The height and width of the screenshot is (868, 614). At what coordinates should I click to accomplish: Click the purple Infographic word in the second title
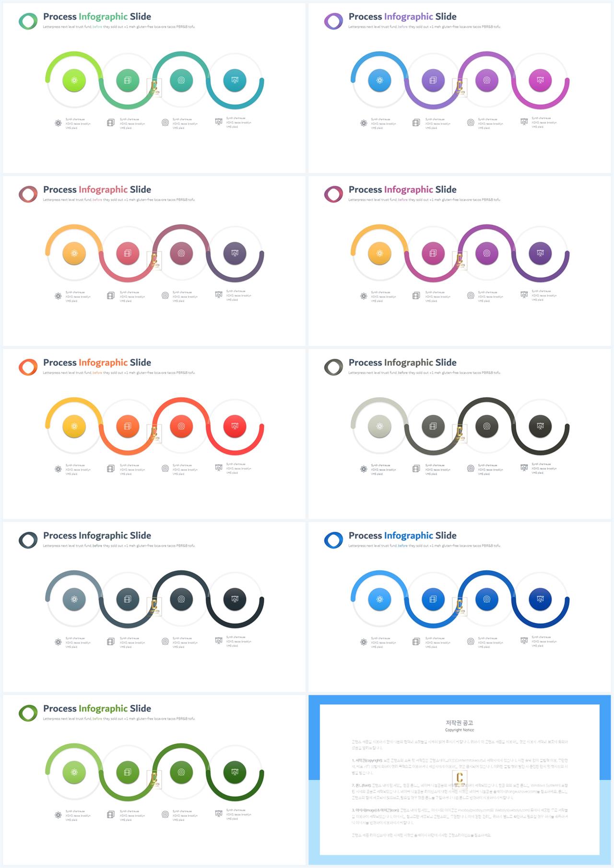409,17
